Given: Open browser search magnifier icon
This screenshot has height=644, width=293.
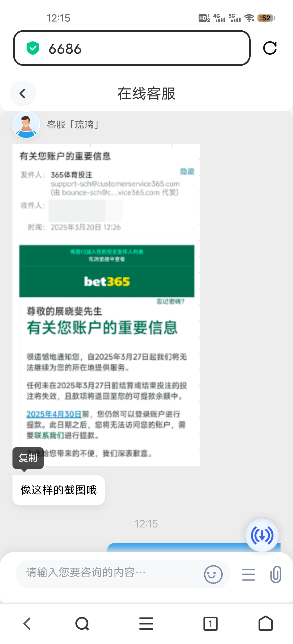Looking at the screenshot, I should pos(82,624).
